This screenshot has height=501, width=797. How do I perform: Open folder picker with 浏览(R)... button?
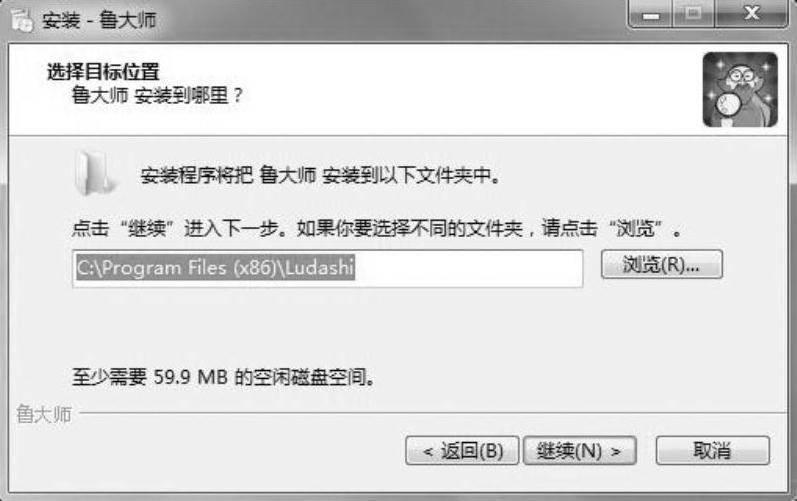[x=661, y=264]
